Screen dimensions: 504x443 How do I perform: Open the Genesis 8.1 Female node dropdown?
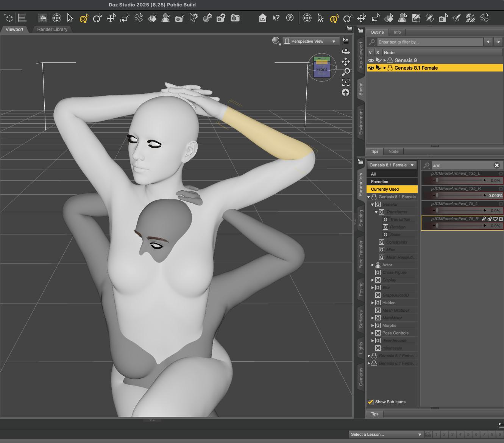coord(392,165)
